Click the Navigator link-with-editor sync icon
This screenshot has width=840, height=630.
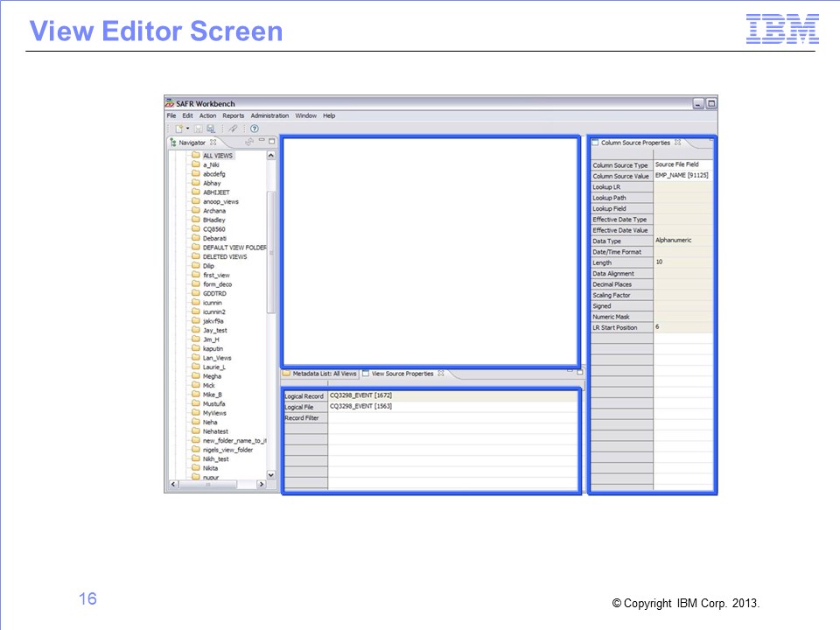point(249,142)
